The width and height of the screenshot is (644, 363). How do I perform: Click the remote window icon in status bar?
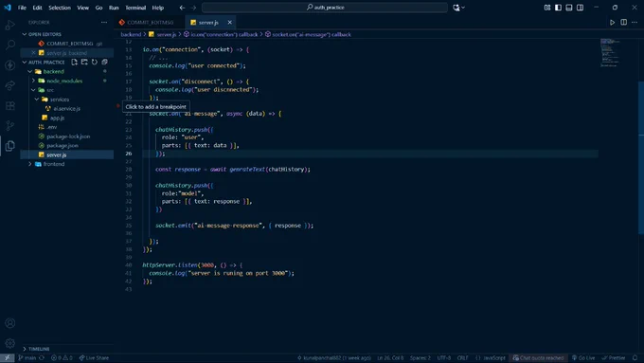point(7,358)
